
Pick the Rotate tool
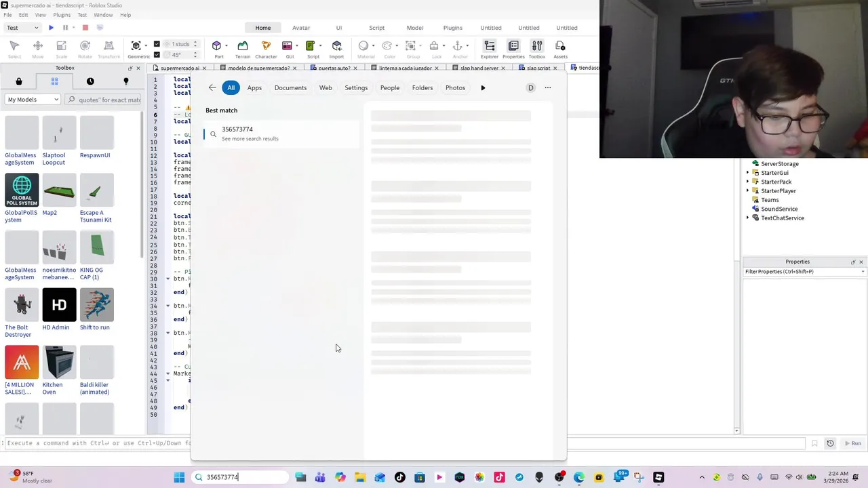pos(85,49)
